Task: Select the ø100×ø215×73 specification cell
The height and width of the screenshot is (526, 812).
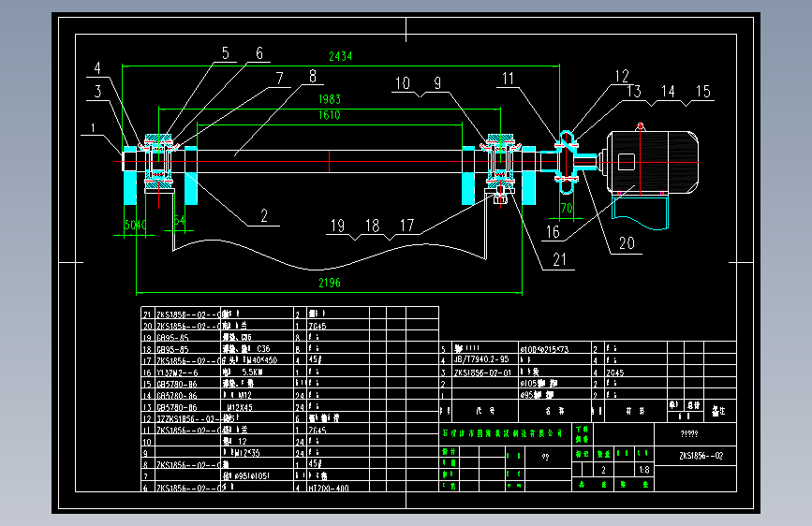Action: pyautogui.click(x=545, y=349)
